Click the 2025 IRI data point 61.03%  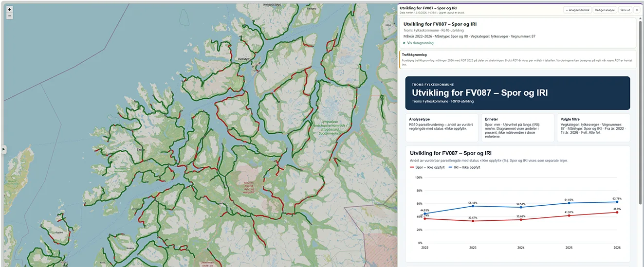pyautogui.click(x=569, y=203)
